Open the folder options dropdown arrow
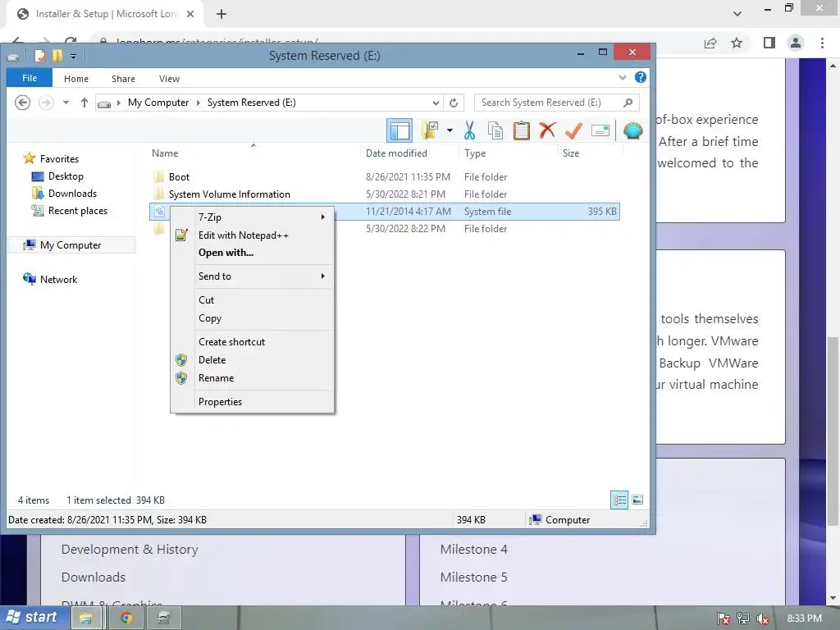840x630 pixels. (450, 130)
